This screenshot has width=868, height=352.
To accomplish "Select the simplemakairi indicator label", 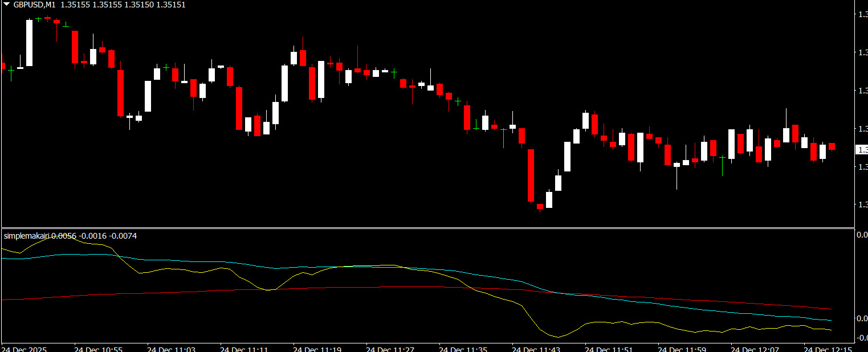I will (x=27, y=236).
